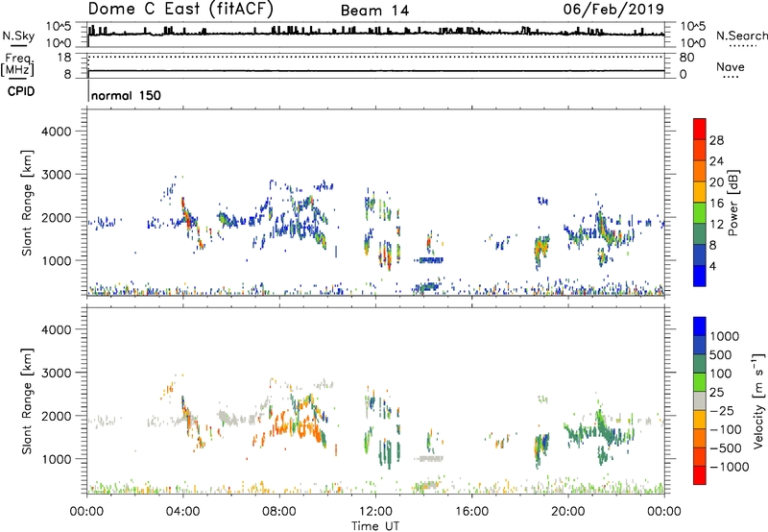Click the red top of power colorbar
Screen dimensions: 768x532
pos(700,129)
